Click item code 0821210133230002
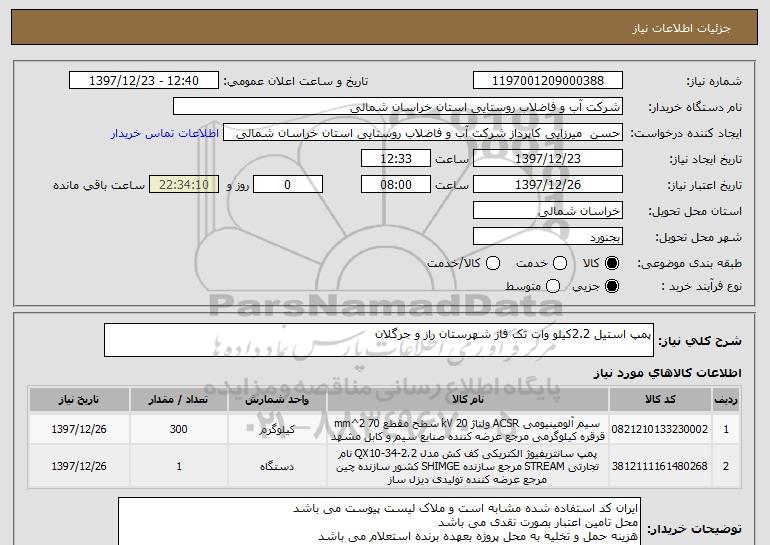 [660, 429]
